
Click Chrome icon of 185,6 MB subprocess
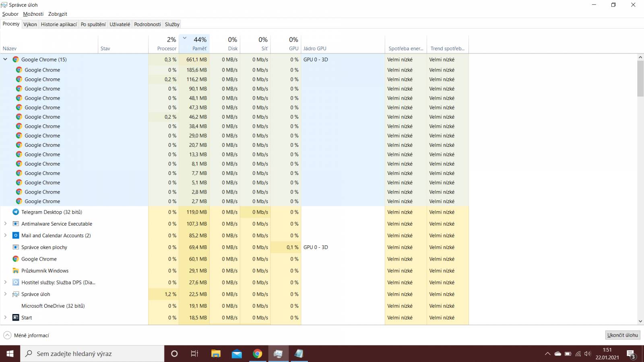(x=19, y=70)
